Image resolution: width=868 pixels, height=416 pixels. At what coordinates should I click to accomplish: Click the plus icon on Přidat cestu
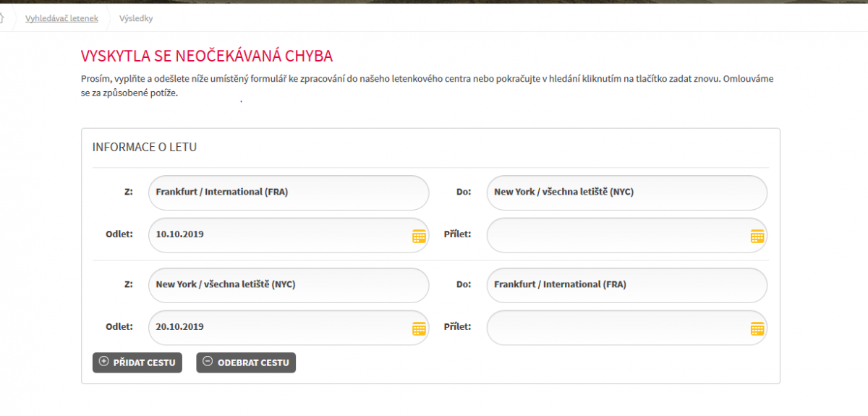[x=103, y=362]
